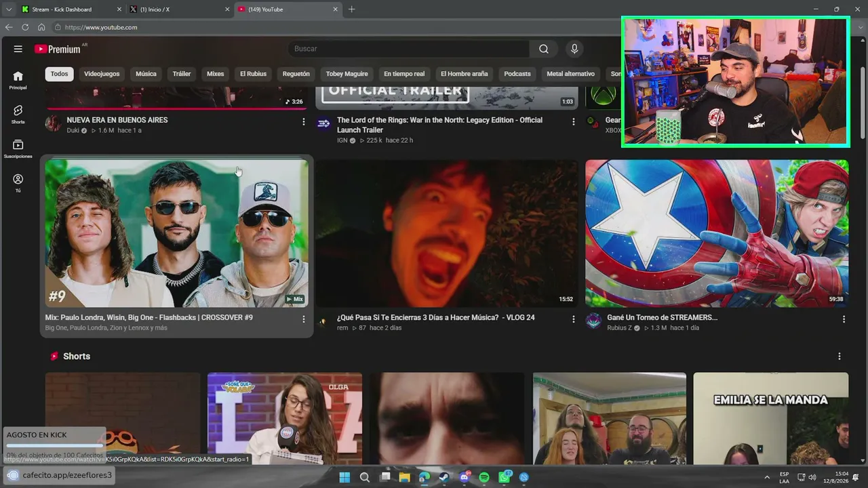Close the Kick Dashboard tab
Viewport: 868px width, 488px height.
coord(119,9)
